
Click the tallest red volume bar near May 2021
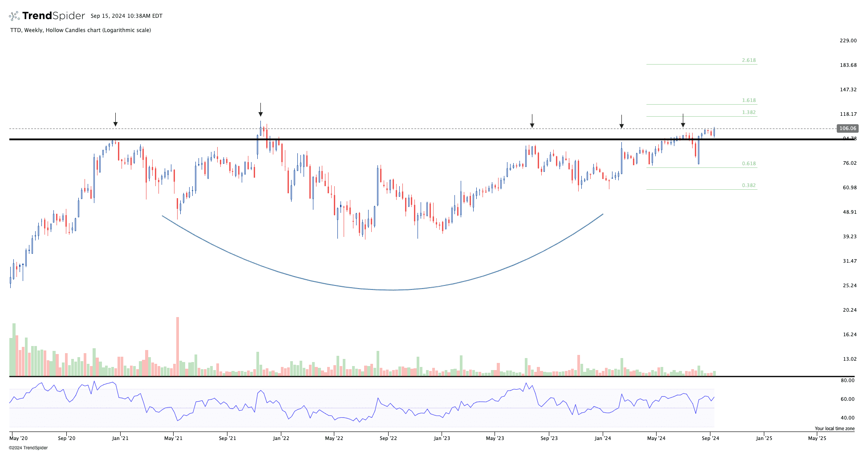coord(178,346)
